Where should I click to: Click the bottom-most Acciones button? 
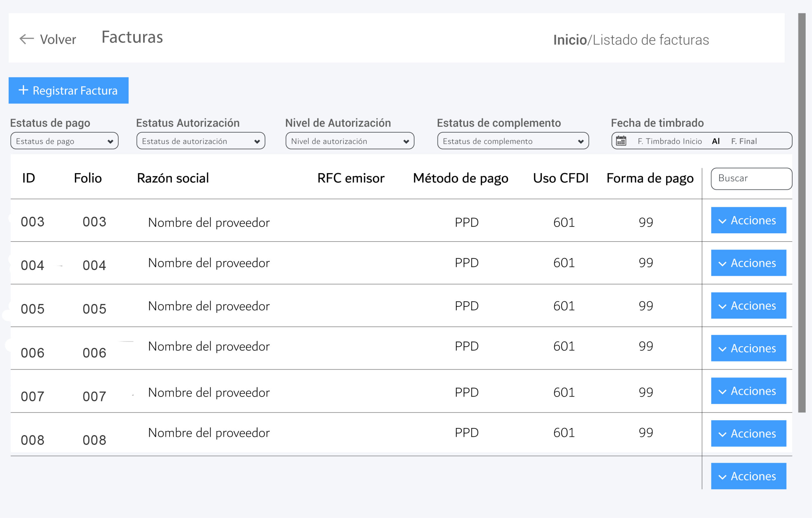(748, 476)
